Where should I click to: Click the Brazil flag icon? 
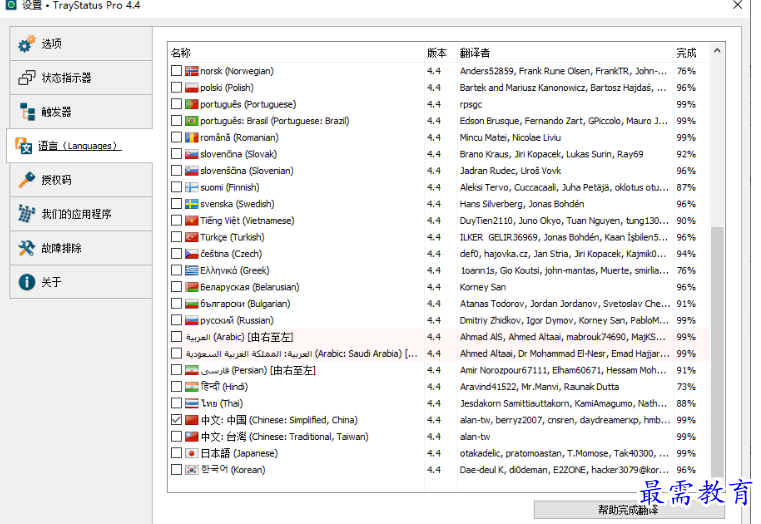pyautogui.click(x=192, y=121)
